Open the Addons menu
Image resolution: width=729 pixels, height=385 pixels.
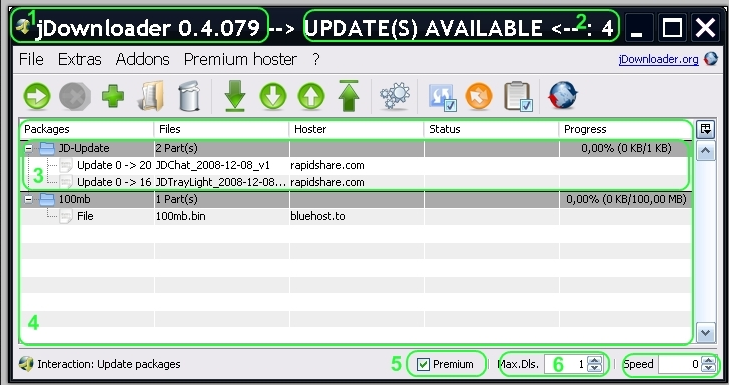pos(143,60)
